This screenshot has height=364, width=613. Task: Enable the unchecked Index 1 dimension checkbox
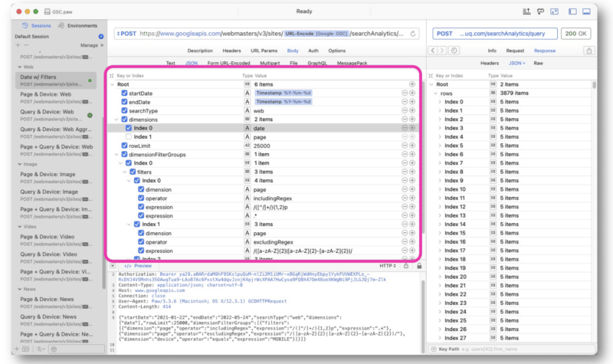(x=129, y=136)
